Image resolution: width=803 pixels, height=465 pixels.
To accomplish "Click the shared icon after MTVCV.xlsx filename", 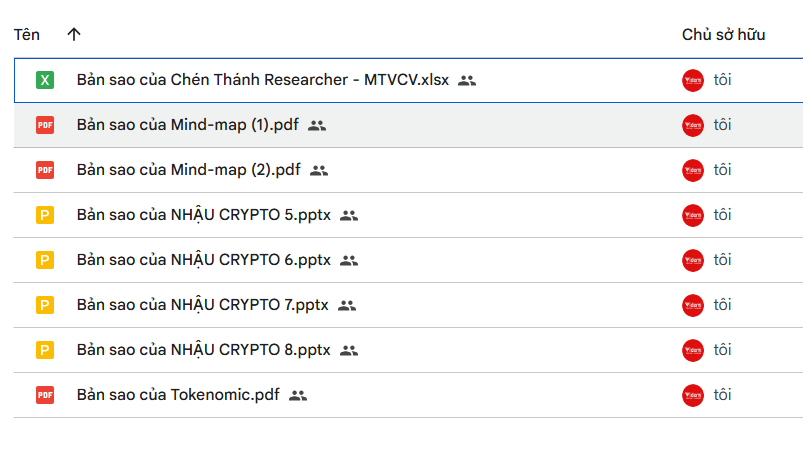I will tap(467, 80).
